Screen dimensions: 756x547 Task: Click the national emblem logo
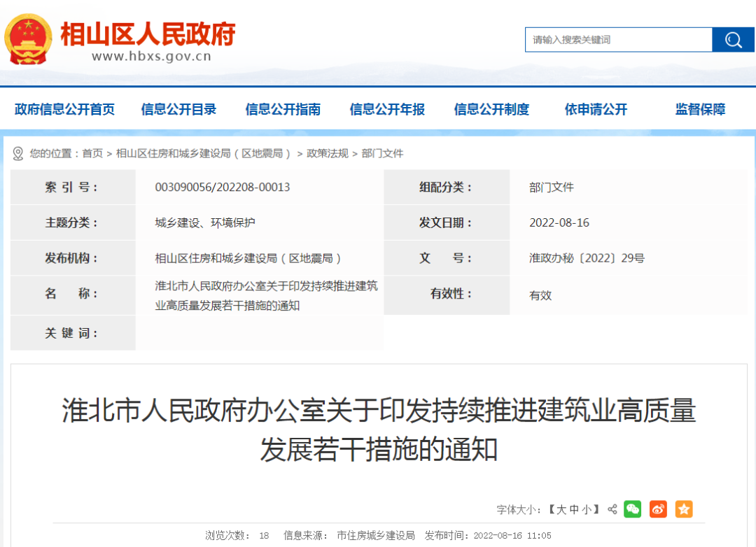pos(28,39)
